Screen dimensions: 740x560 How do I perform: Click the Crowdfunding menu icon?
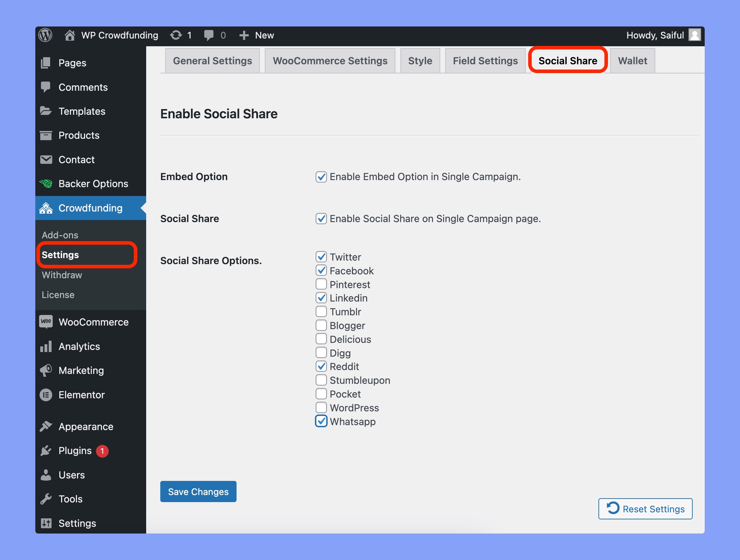(x=46, y=208)
